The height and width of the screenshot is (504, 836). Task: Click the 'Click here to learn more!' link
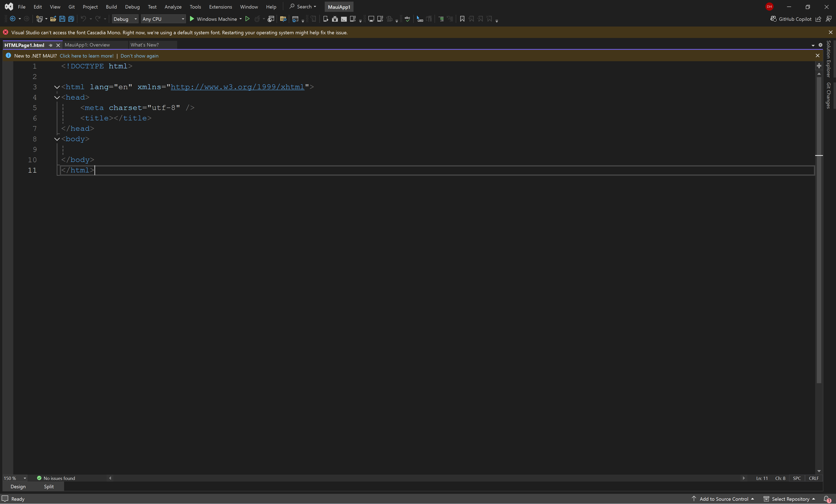(87, 56)
